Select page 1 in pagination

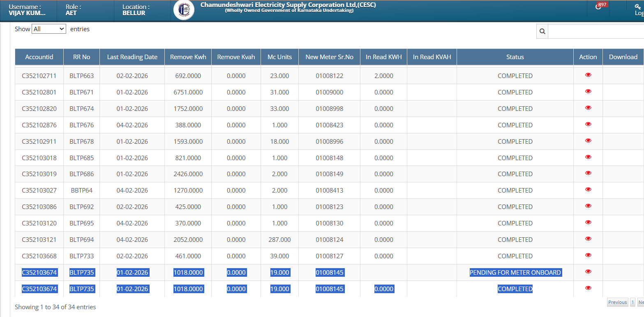pos(632,302)
